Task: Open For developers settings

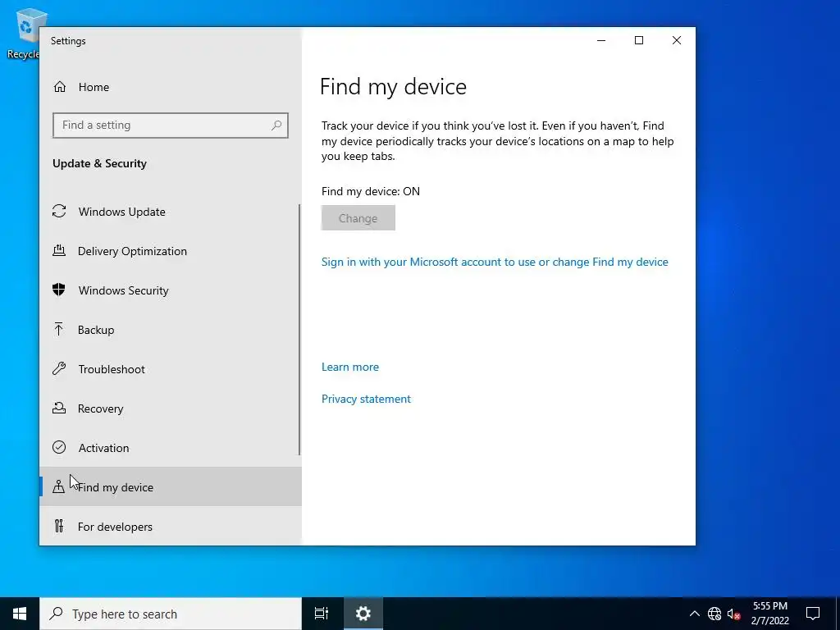Action: [x=171, y=527]
